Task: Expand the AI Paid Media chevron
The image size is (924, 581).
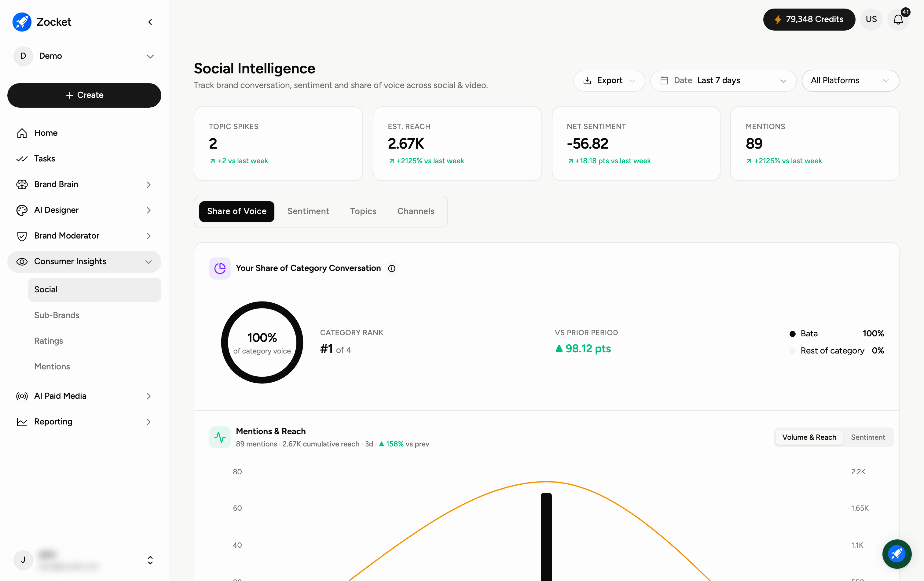Action: click(x=149, y=396)
